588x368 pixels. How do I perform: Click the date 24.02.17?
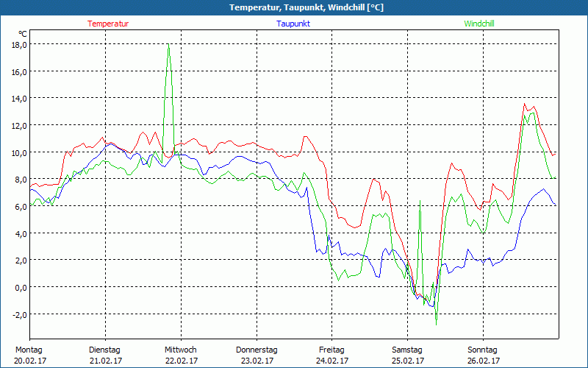[332, 361]
